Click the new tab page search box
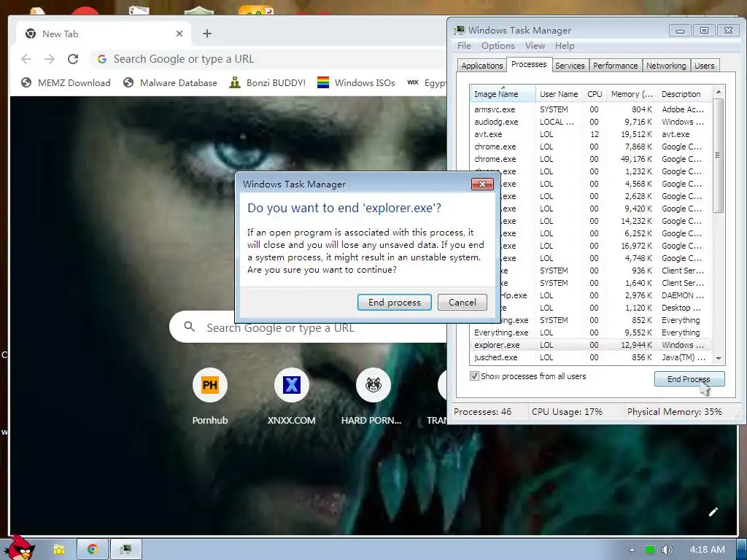This screenshot has width=747, height=560. point(309,327)
